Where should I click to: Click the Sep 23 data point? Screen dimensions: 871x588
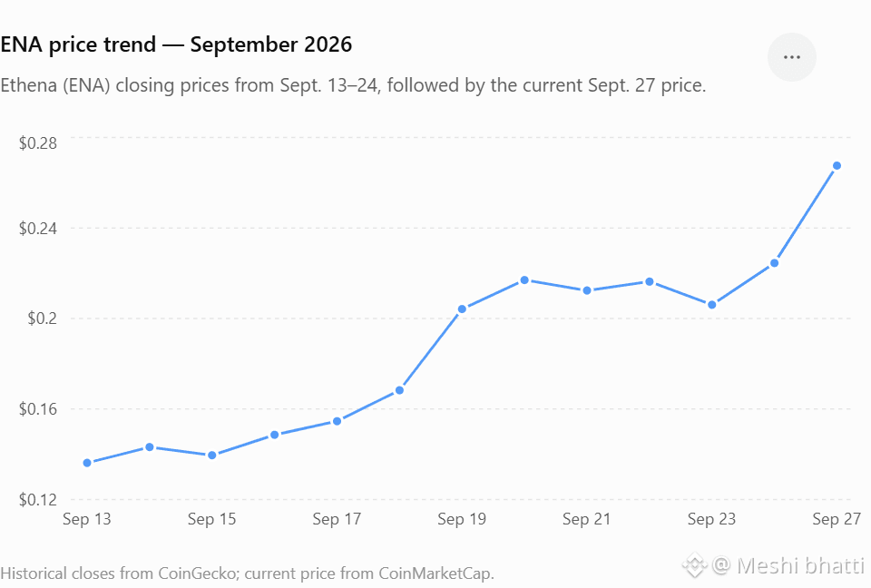coord(711,305)
